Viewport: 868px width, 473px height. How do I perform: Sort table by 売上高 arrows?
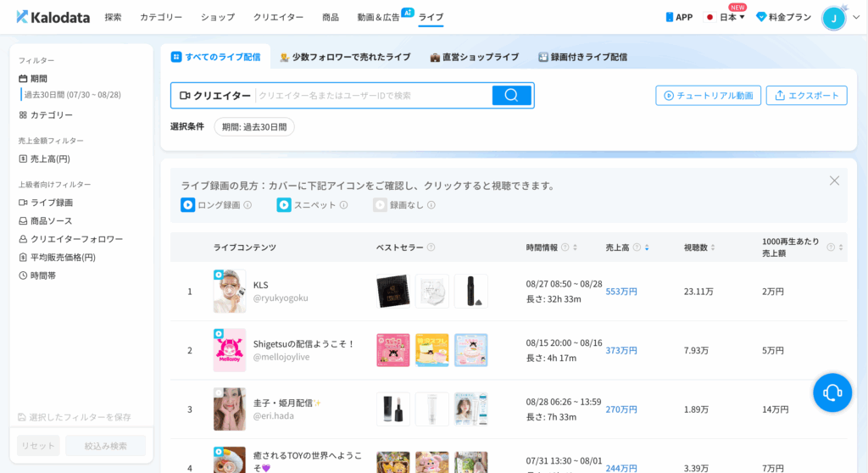click(647, 247)
